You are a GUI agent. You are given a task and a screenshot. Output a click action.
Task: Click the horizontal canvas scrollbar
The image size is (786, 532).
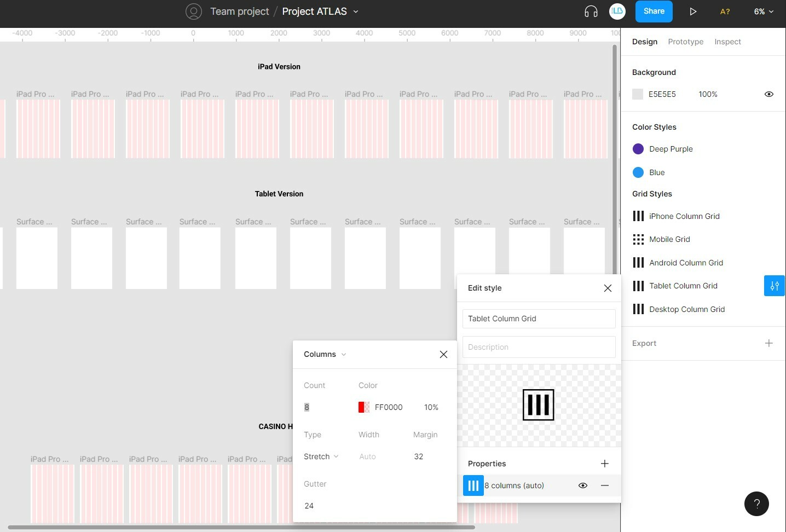[x=241, y=528]
